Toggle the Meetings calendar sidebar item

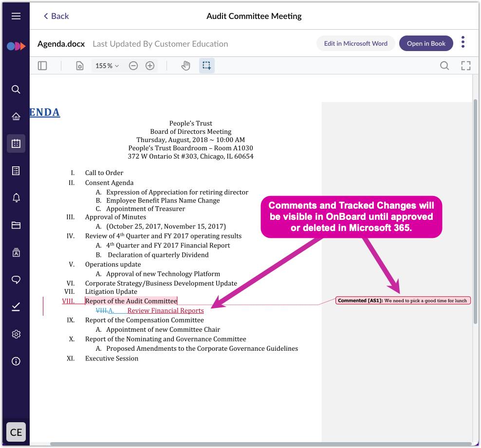(16, 143)
